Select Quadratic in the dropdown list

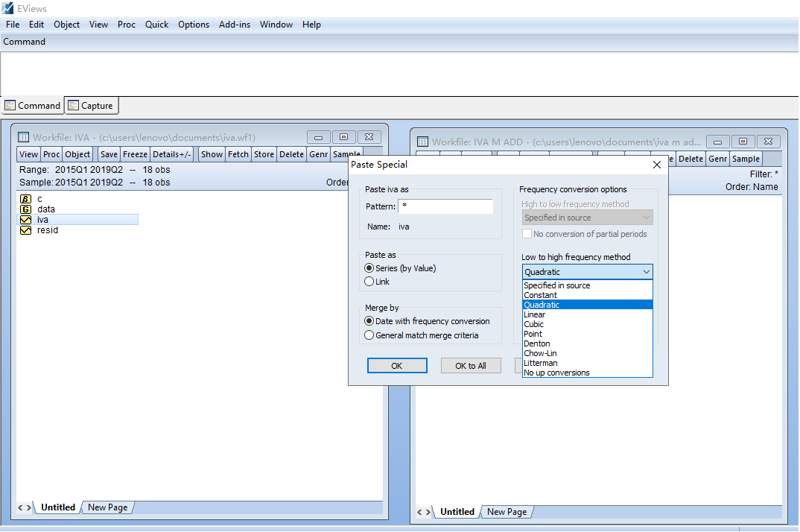click(587, 305)
